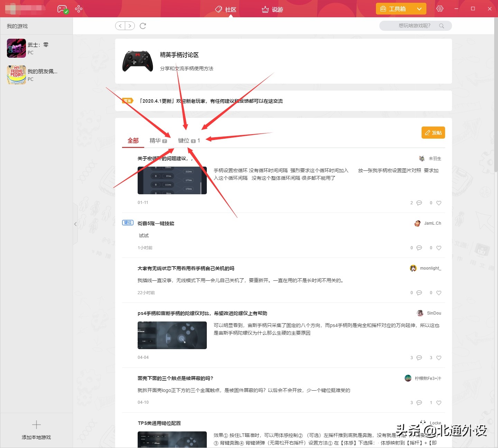Open the ps4手柄陀螺仪 post thumbnail
This screenshot has width=498, height=448.
(172, 335)
